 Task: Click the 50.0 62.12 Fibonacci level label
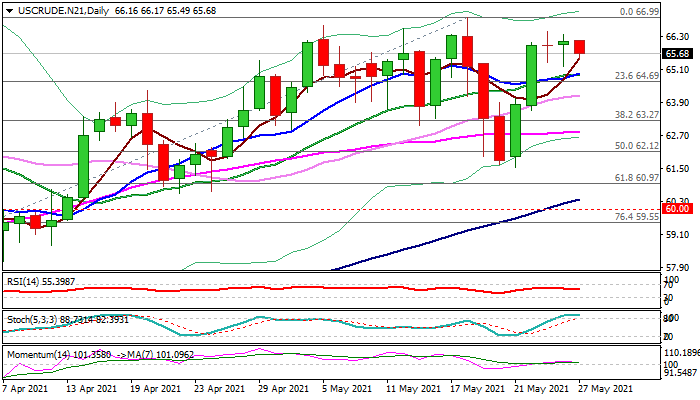(x=635, y=146)
